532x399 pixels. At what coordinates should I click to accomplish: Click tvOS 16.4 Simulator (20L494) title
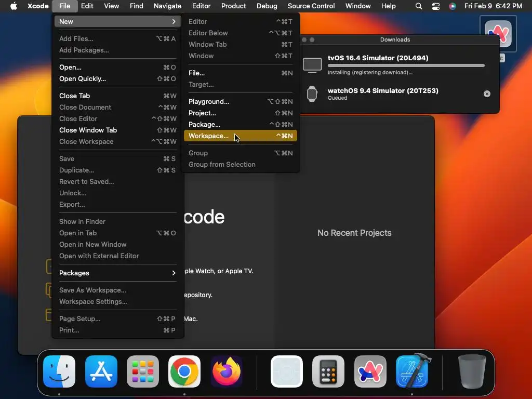pyautogui.click(x=378, y=58)
